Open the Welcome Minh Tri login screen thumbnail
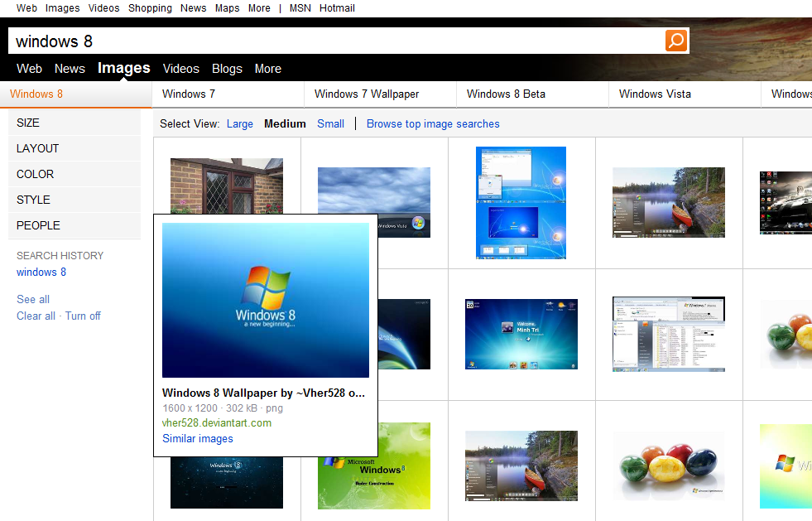 pyautogui.click(x=521, y=335)
